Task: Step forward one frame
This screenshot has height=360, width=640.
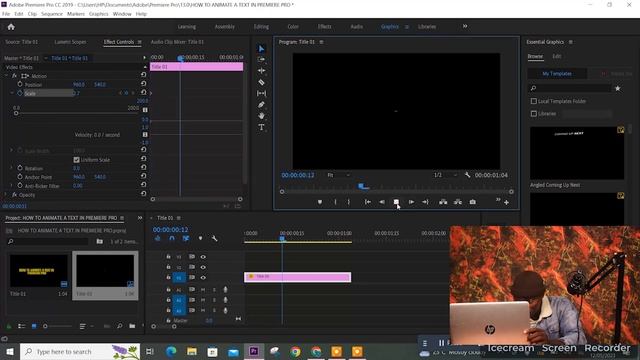Action: (411, 202)
